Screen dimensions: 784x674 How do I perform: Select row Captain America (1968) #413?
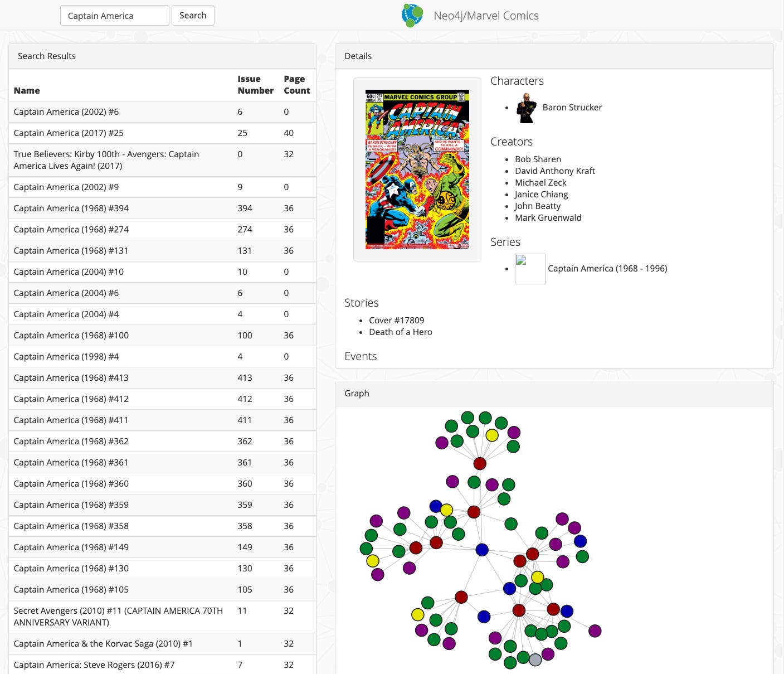point(162,378)
